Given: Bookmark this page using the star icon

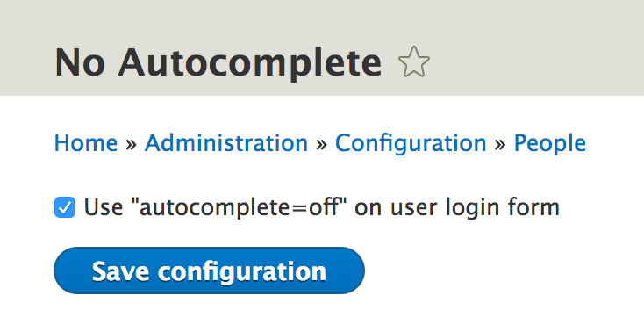Looking at the screenshot, I should pos(413,61).
